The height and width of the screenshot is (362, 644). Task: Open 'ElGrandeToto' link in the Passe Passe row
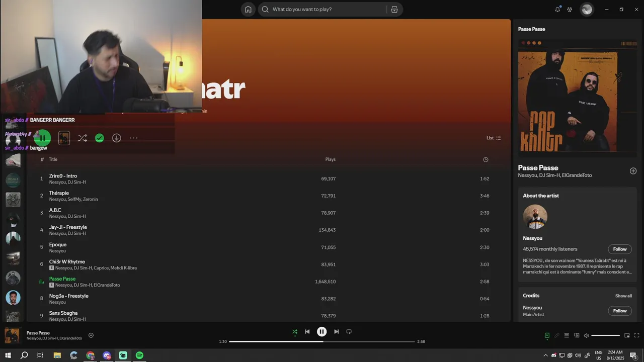(107, 285)
